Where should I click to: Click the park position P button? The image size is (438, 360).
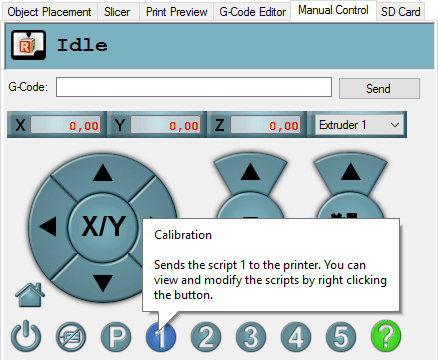point(116,337)
